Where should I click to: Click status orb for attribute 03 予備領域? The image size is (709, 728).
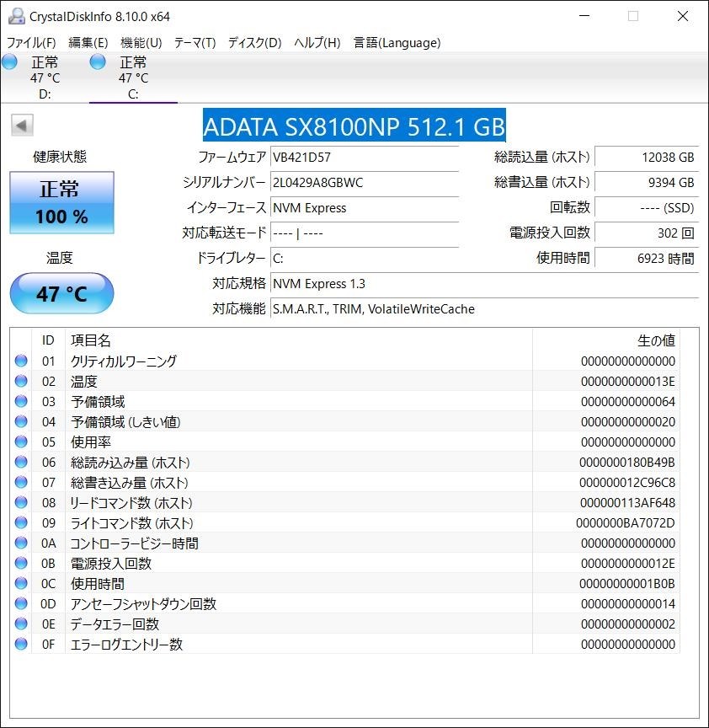pos(21,401)
